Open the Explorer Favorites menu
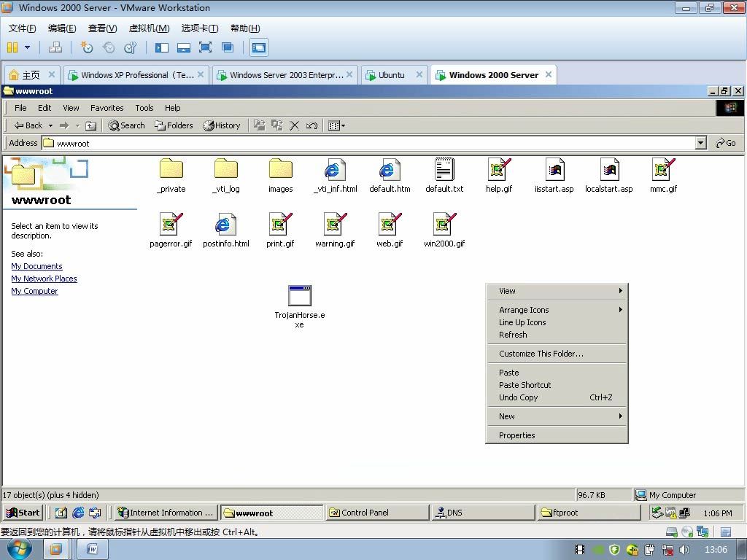Image resolution: width=747 pixels, height=560 pixels. coord(107,108)
